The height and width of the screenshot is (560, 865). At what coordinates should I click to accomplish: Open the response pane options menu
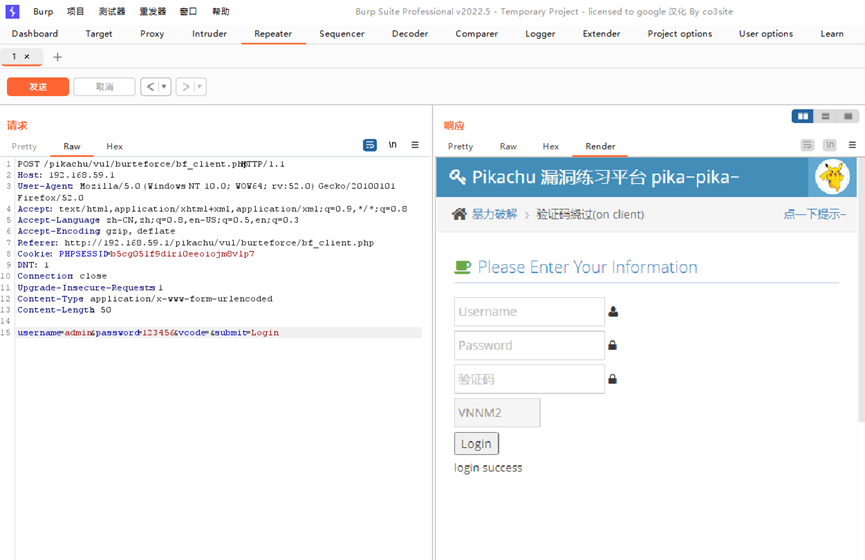852,145
